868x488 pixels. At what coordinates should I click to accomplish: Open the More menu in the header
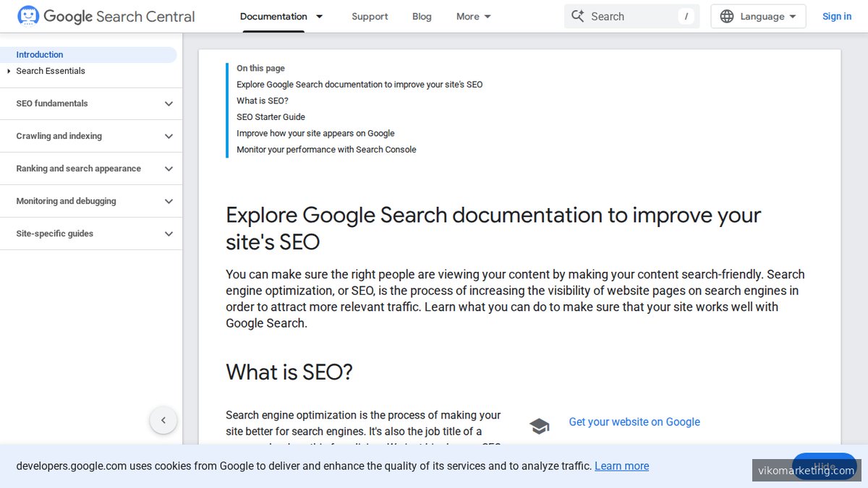pyautogui.click(x=472, y=16)
